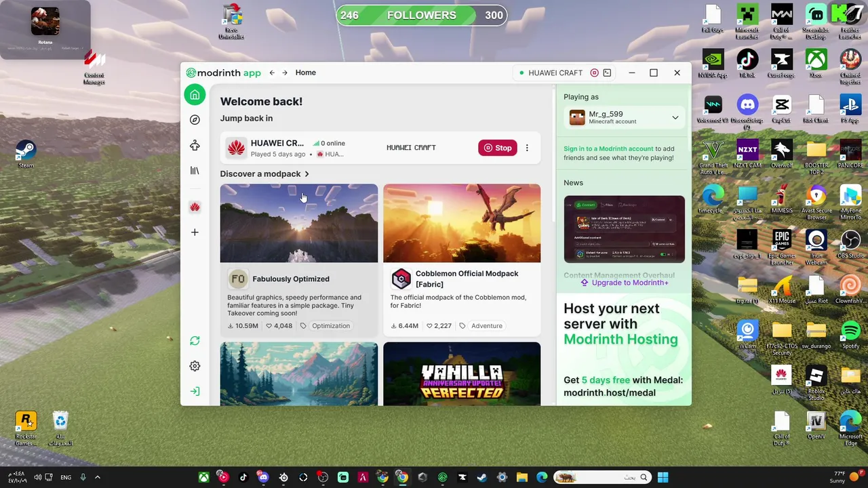Screen dimensions: 868x488
Task: Click the Modrinth Hosting promo banner
Action: pyautogui.click(x=624, y=349)
